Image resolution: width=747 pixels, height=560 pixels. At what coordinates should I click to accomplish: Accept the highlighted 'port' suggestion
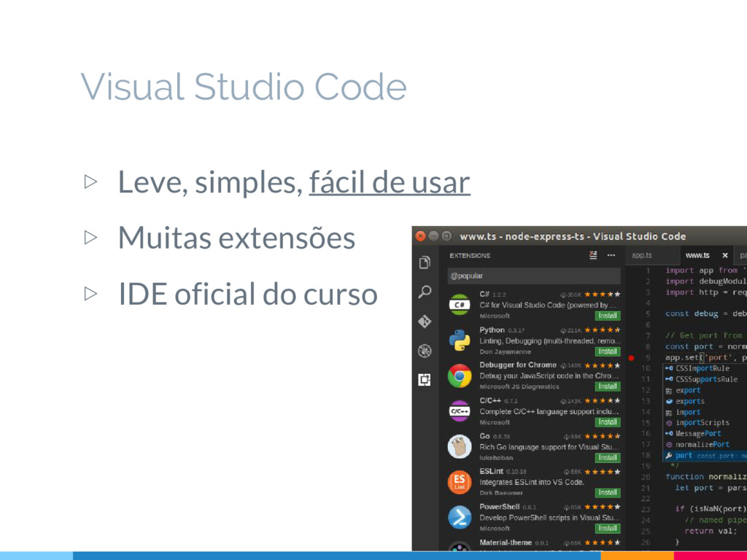pyautogui.click(x=705, y=455)
